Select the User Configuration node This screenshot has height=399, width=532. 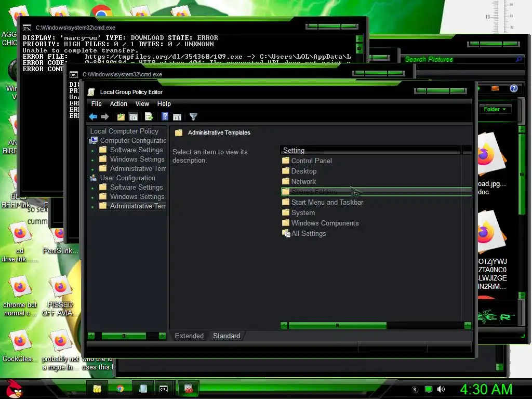(128, 178)
